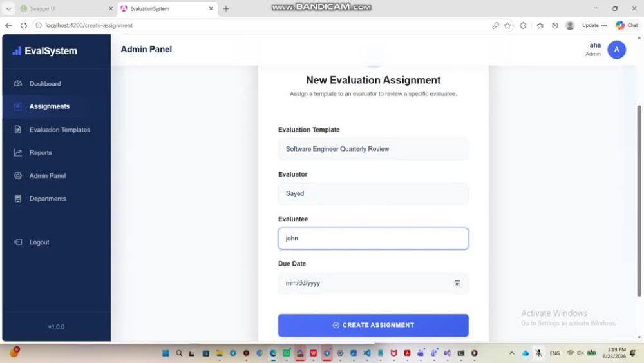Go to Evaluation Templates page
The width and height of the screenshot is (644, 363).
point(56,130)
